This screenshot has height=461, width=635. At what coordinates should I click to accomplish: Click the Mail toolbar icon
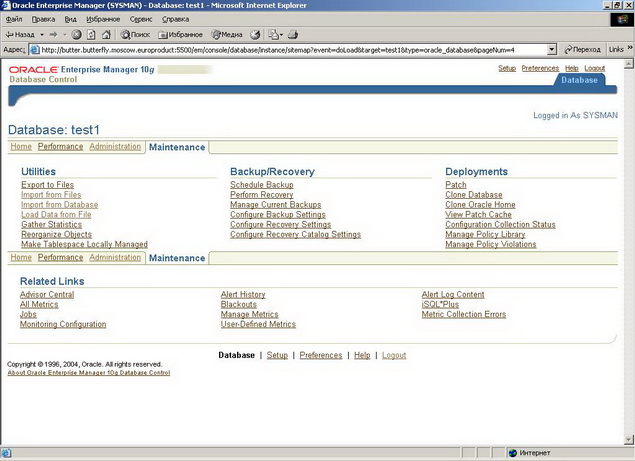pos(274,35)
